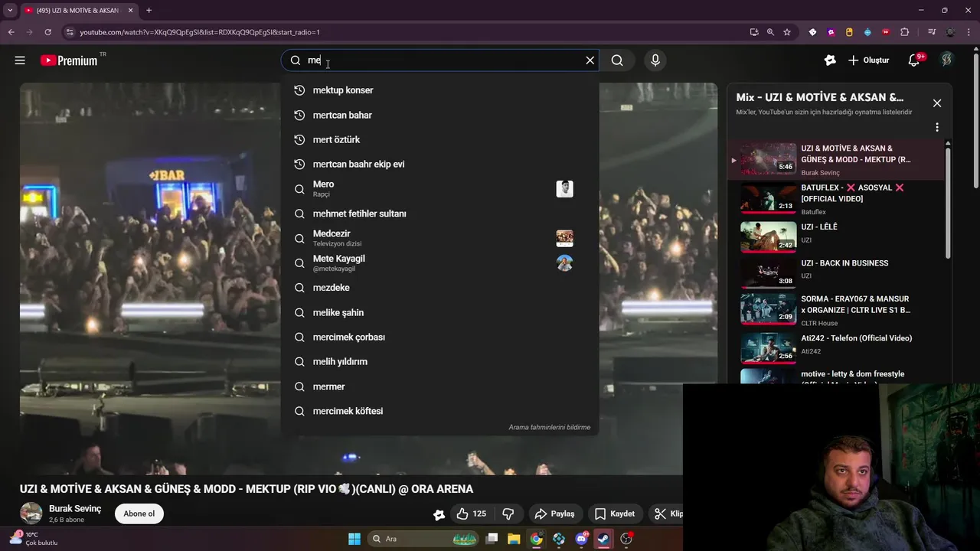Viewport: 980px width, 551px height.
Task: Open Steam from the taskbar
Action: point(603,539)
